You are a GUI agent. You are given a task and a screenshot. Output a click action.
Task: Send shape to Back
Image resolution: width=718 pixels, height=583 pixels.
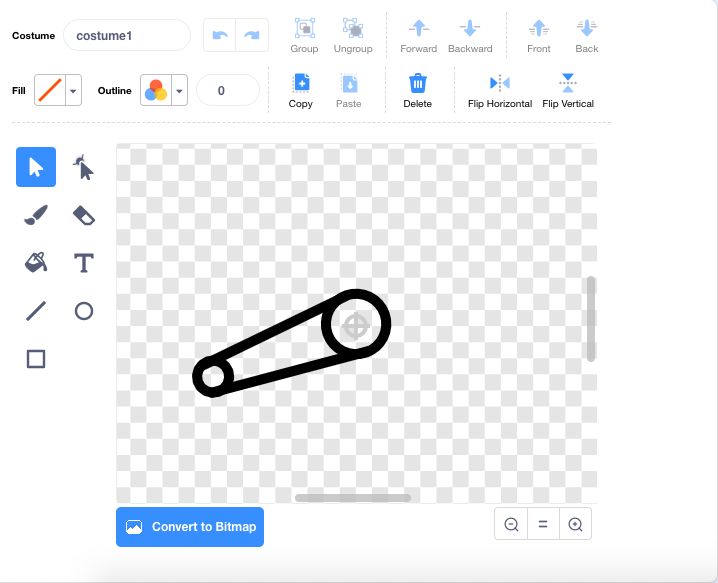(587, 36)
